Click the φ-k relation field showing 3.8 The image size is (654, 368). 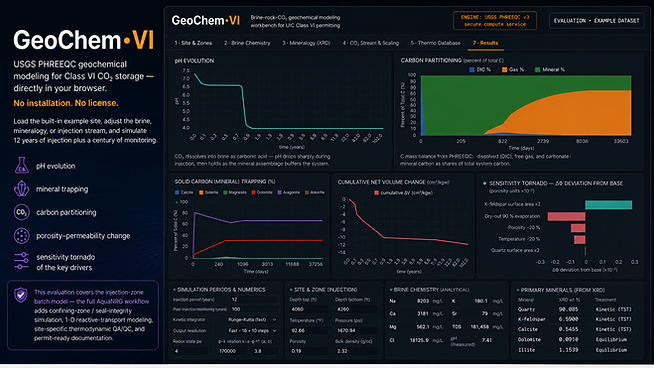pyautogui.click(x=265, y=351)
